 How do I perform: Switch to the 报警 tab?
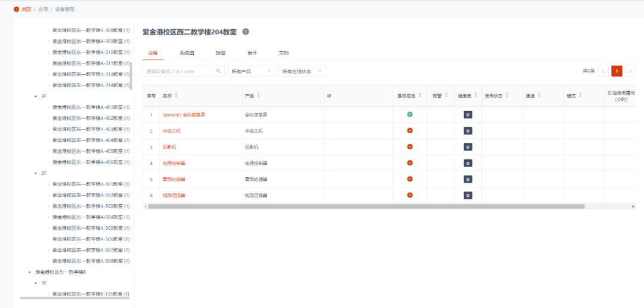(x=221, y=53)
